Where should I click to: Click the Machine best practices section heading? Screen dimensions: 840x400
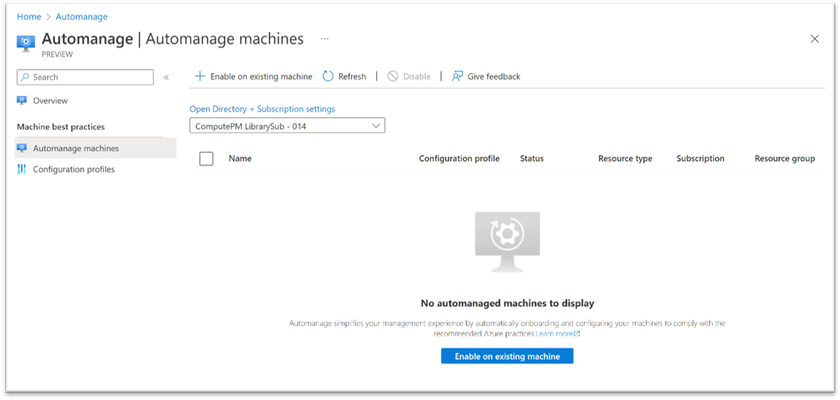[x=61, y=127]
